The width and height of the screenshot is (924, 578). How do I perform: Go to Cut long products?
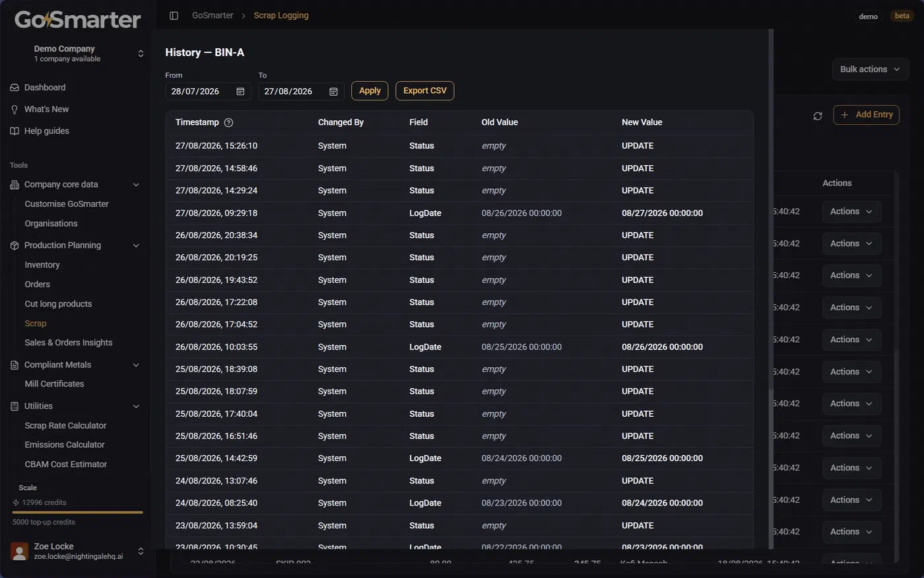point(58,304)
